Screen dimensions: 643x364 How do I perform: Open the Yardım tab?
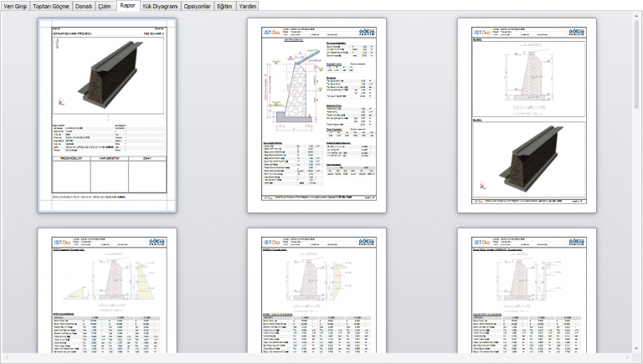[x=248, y=6]
